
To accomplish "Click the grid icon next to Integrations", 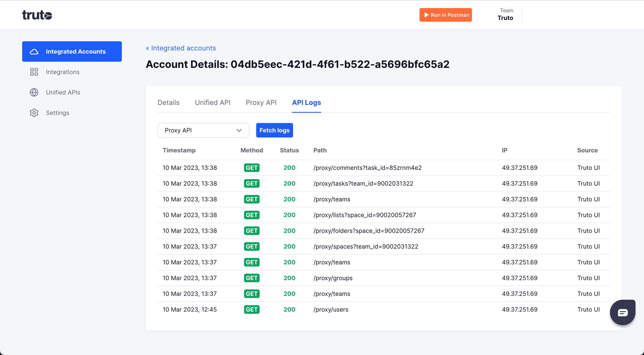I will click(x=34, y=72).
